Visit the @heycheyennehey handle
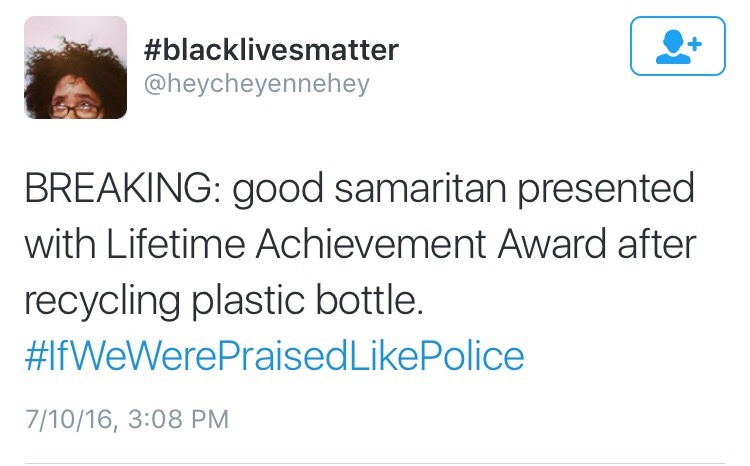Screen dimensions: 750x466 257,84
